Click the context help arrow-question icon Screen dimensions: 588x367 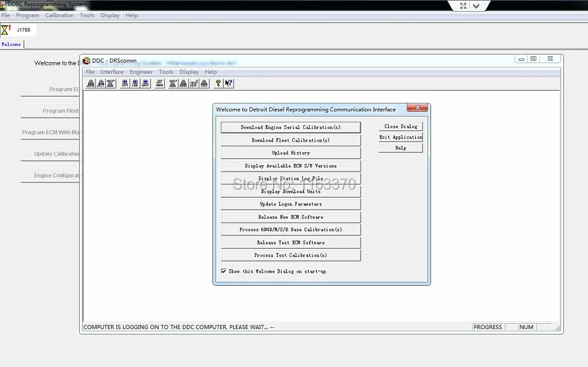click(228, 83)
